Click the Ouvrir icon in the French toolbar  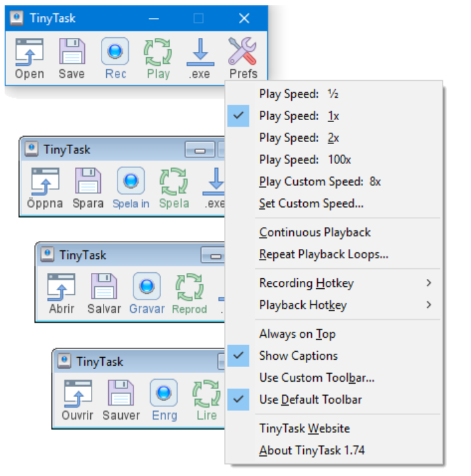(78, 394)
